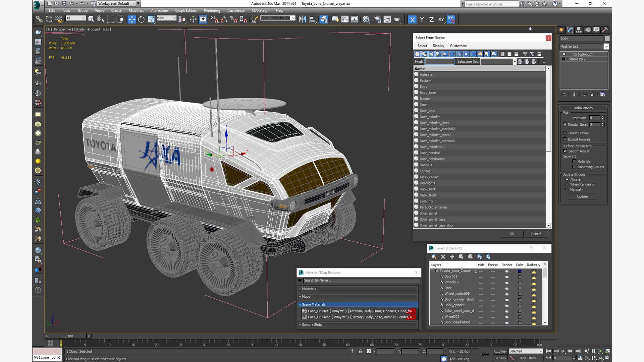
Task: Click OK in Select From Scene dialog
Action: (512, 234)
